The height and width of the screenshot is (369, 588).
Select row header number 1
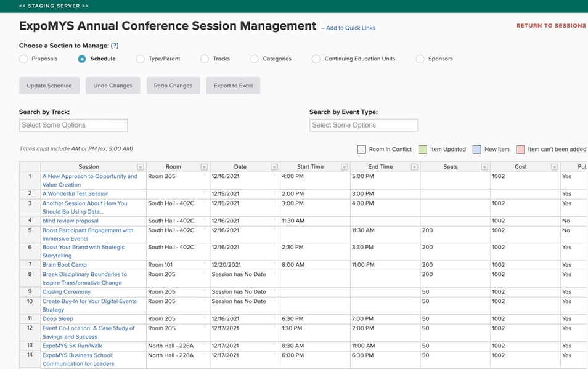[30, 180]
